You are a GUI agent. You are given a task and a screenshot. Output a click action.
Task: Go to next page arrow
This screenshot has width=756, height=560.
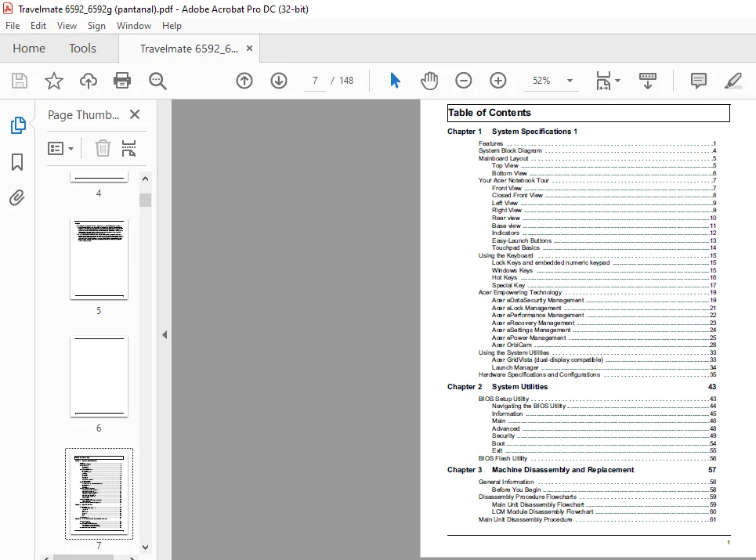coord(279,81)
